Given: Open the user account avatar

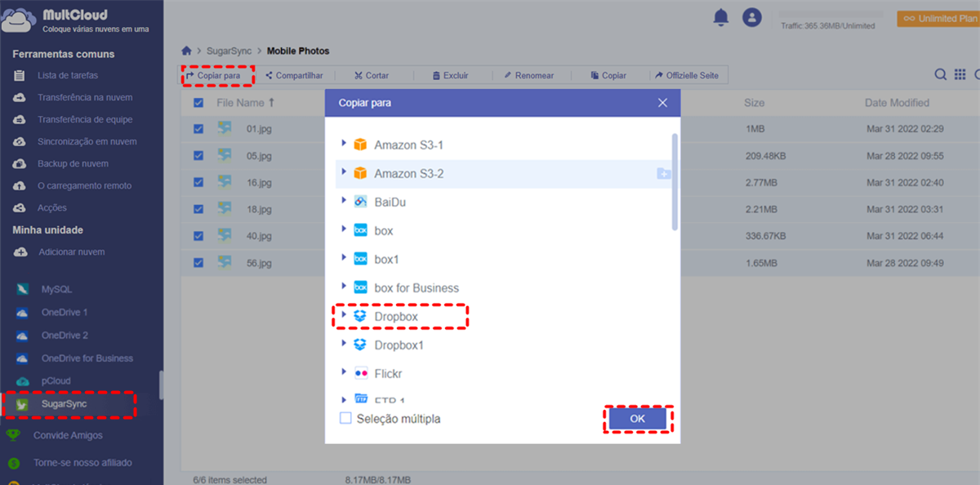Looking at the screenshot, I should point(751,17).
